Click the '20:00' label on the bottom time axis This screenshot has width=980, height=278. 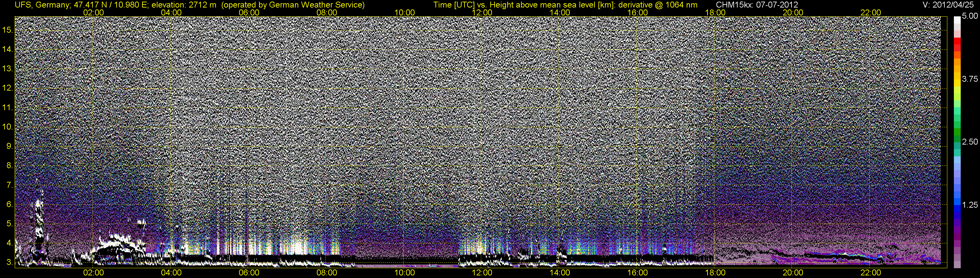point(793,273)
